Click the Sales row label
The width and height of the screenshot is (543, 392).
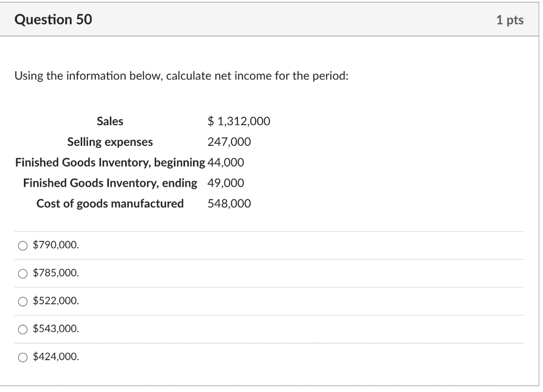[x=110, y=121]
